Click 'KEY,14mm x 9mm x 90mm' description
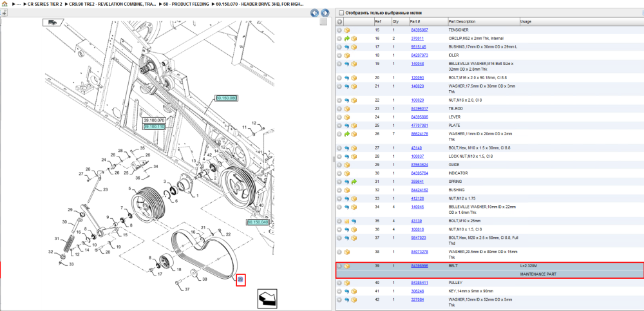Image resolution: width=644 pixels, height=311 pixels. (x=470, y=291)
